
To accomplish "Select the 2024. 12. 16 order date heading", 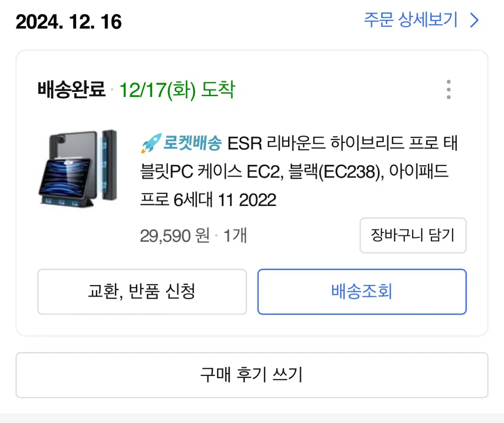I will pyautogui.click(x=69, y=21).
